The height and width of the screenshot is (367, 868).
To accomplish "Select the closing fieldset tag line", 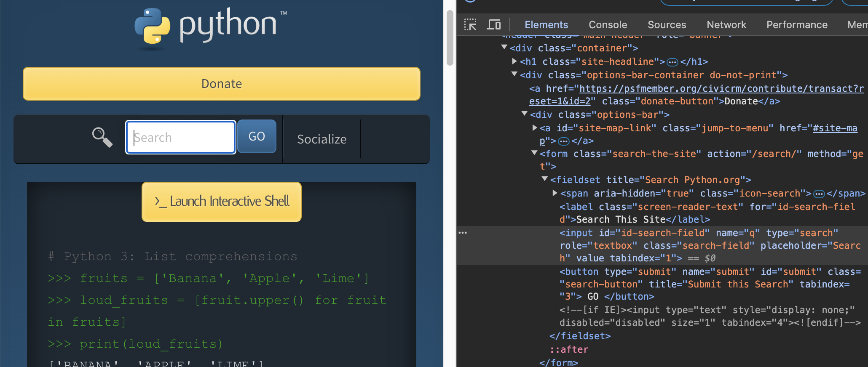I will [580, 336].
